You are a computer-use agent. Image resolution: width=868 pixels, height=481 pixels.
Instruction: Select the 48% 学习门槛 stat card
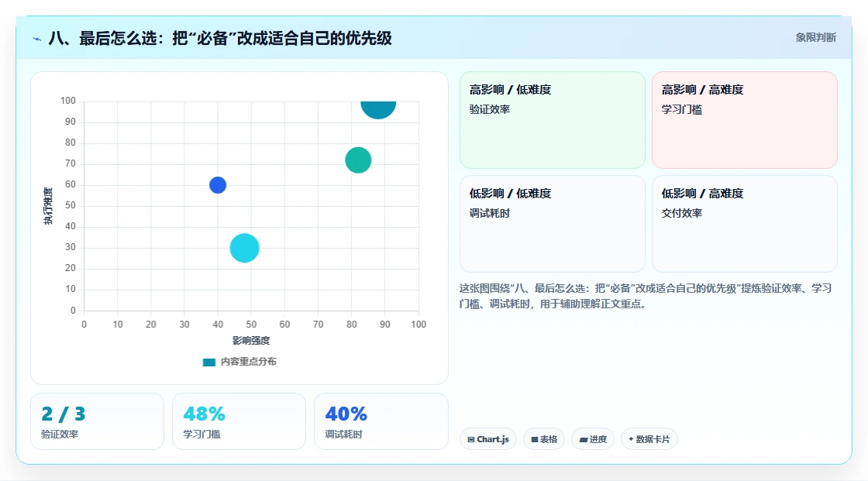[239, 421]
